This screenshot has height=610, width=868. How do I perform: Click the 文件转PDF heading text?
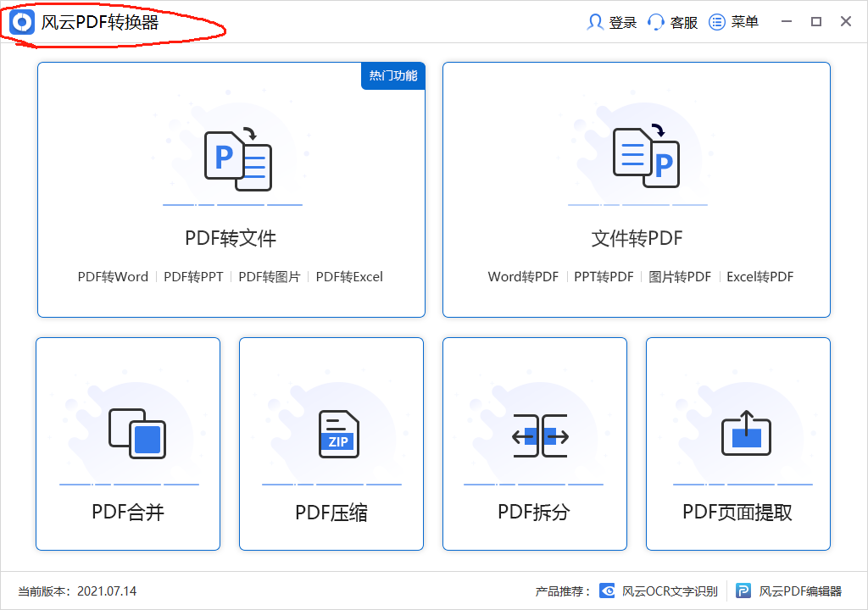(x=637, y=239)
